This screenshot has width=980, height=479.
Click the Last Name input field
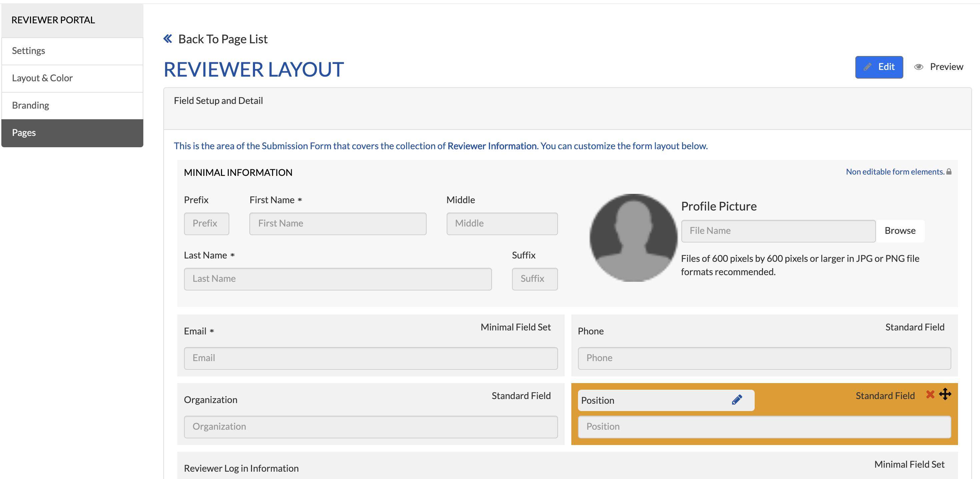(x=338, y=279)
